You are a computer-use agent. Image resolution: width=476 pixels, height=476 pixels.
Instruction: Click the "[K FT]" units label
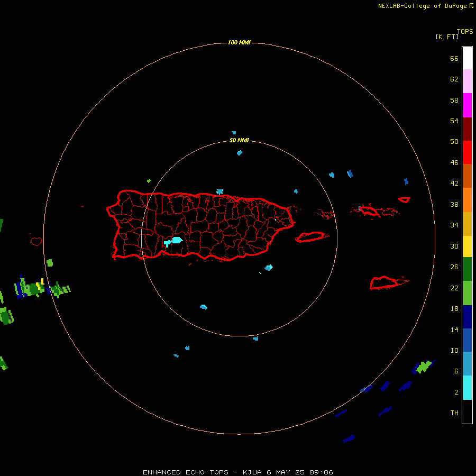(x=447, y=36)
